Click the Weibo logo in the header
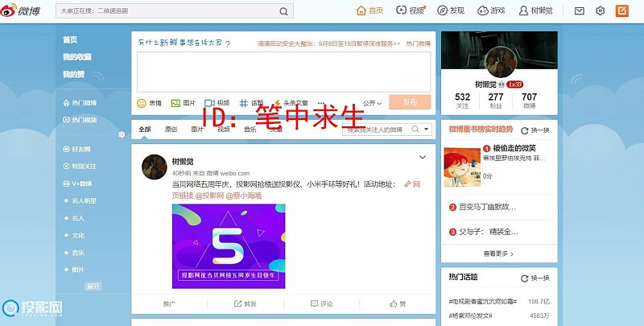 tap(24, 11)
